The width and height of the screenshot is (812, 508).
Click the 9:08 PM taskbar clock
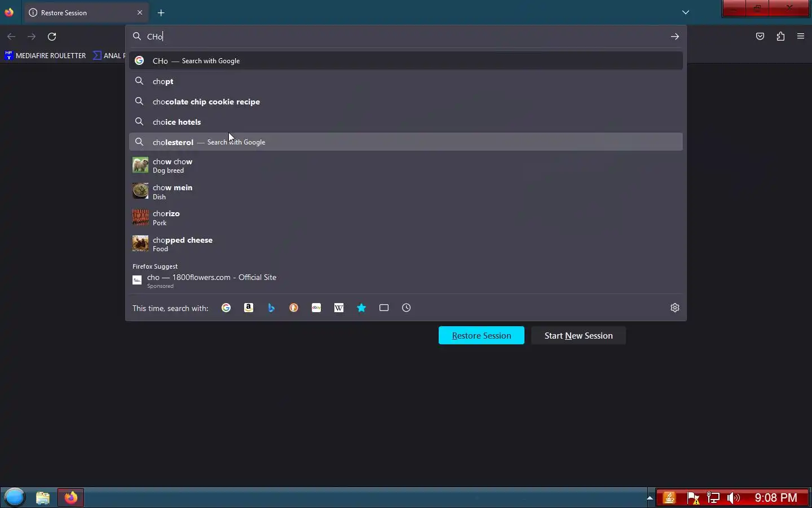tap(776, 498)
